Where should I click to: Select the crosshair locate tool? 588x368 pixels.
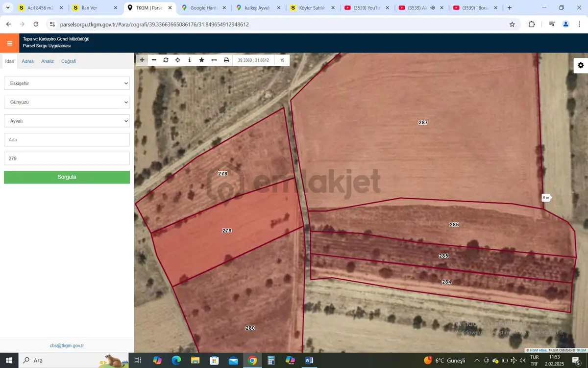(177, 60)
